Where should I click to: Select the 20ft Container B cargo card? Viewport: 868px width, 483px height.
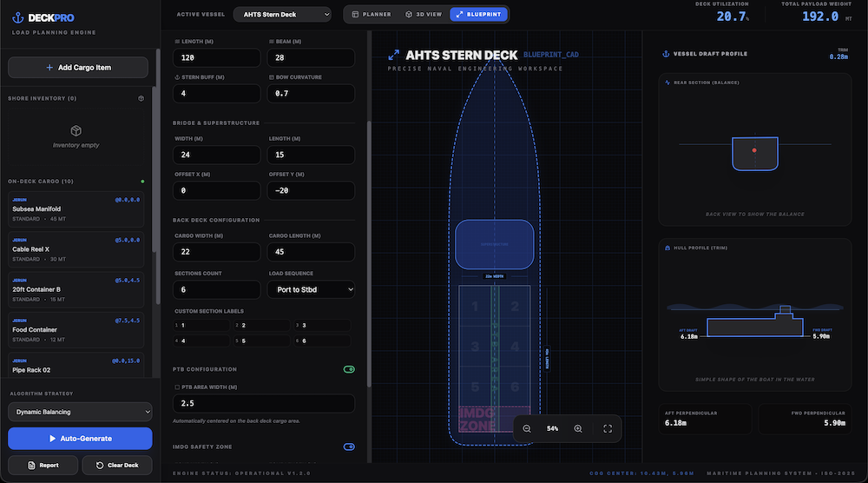[x=76, y=289]
